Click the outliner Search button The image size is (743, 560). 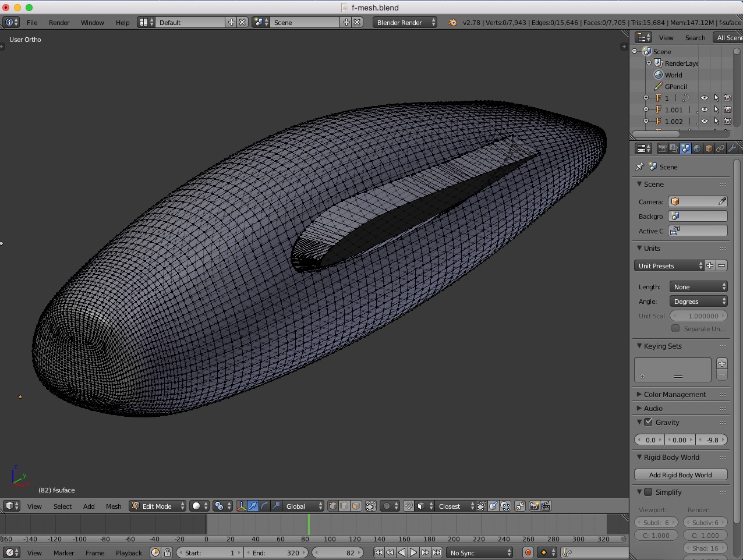pyautogui.click(x=695, y=38)
